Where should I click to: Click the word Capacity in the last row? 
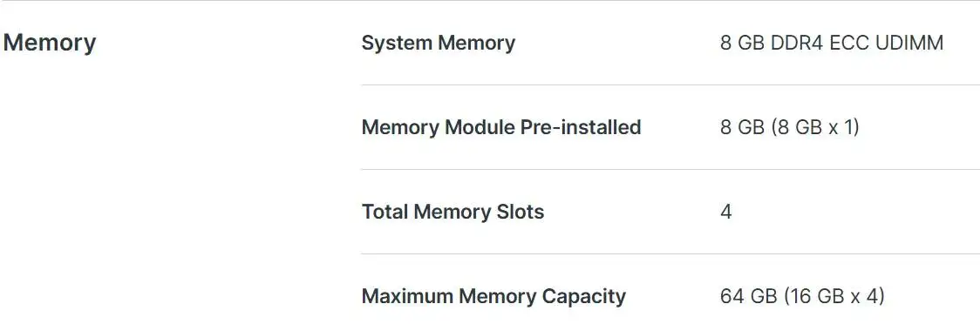click(x=584, y=296)
